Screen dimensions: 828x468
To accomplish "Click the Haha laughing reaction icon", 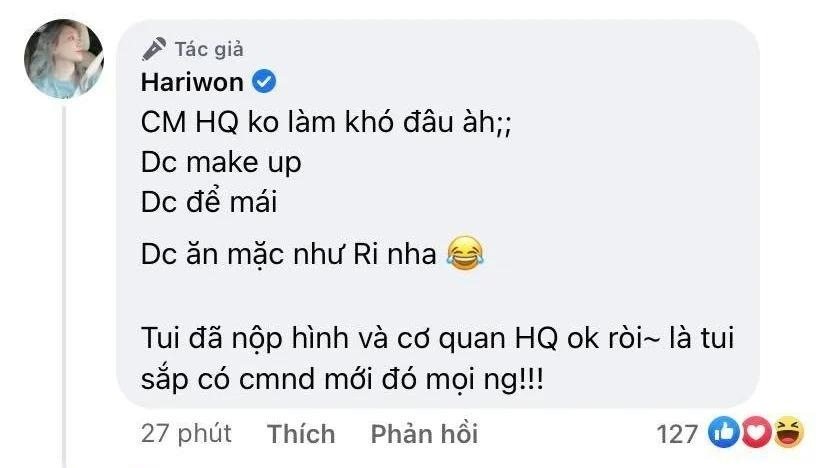I will (x=788, y=433).
